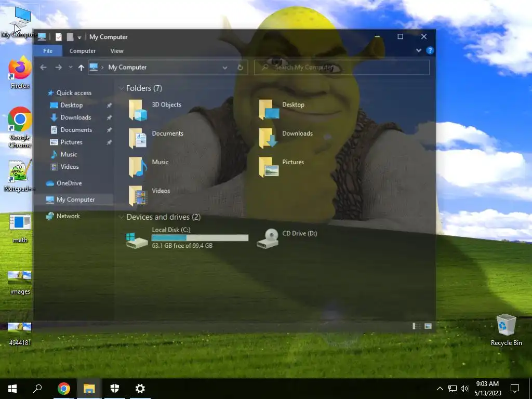Click the Local Disk (C:) usage bar
The height and width of the screenshot is (399, 532).
coord(200,238)
